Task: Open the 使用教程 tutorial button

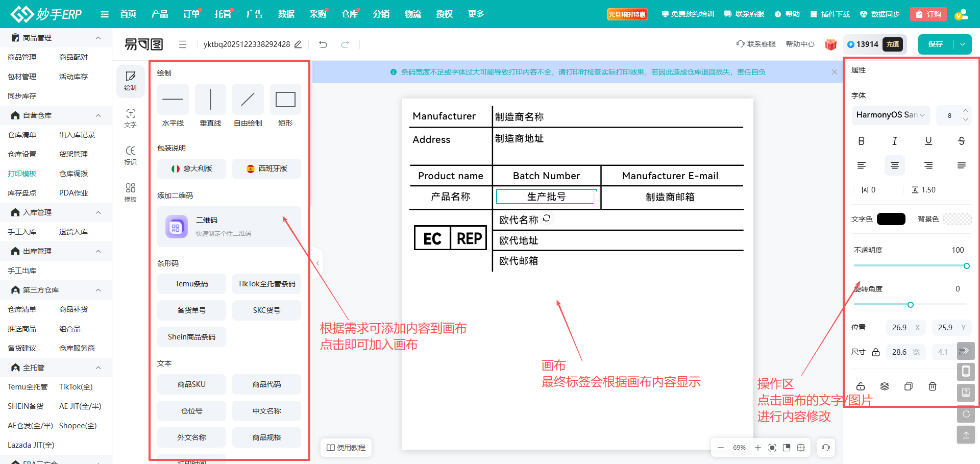Action: coord(346,448)
